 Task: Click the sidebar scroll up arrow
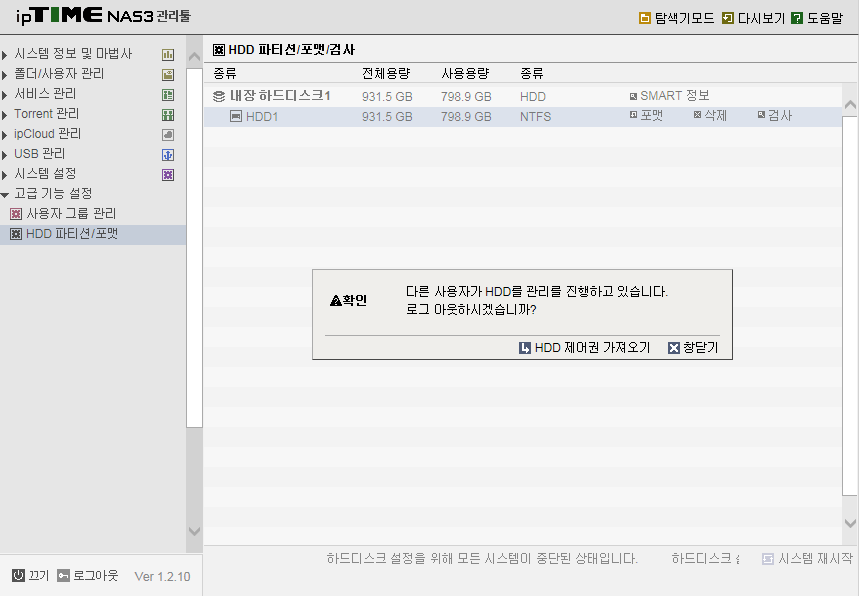coord(194,57)
